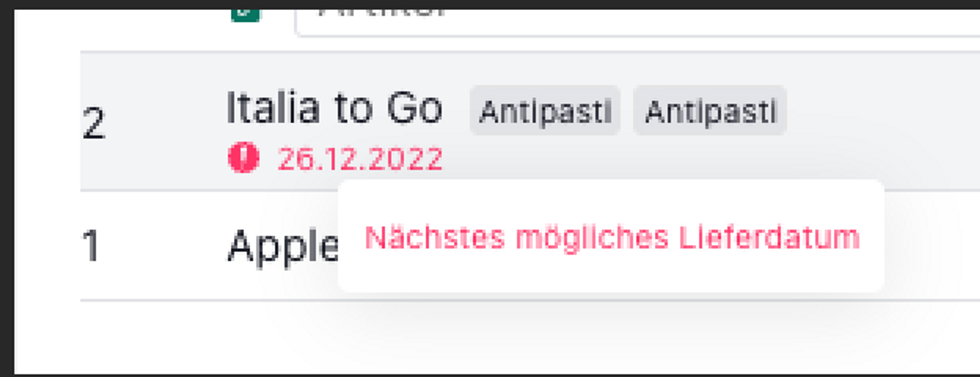Click the word Go in item title
Image resolution: width=980 pixels, height=377 pixels.
(415, 108)
